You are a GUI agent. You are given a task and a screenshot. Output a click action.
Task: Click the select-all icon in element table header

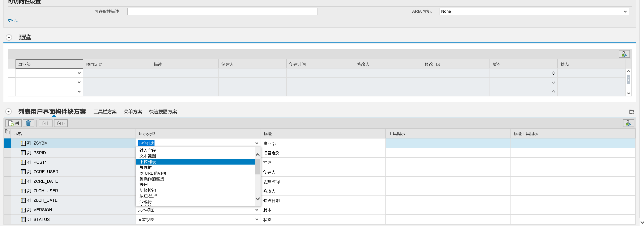point(7,132)
